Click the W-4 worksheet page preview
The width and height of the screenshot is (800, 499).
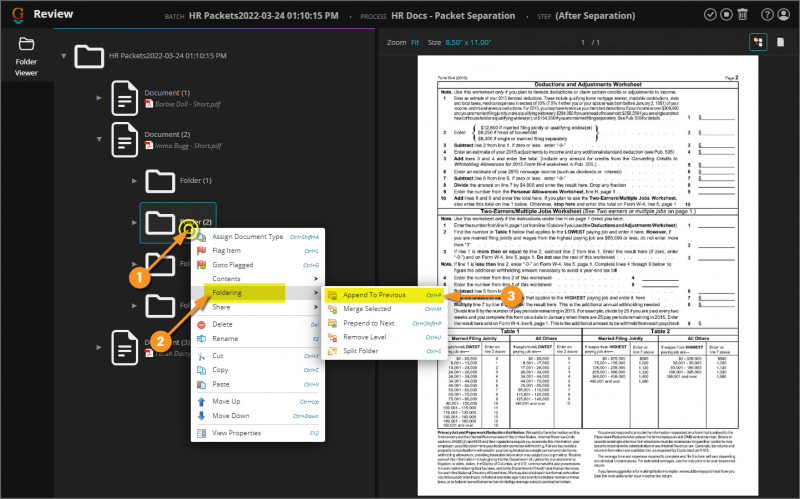click(588, 276)
